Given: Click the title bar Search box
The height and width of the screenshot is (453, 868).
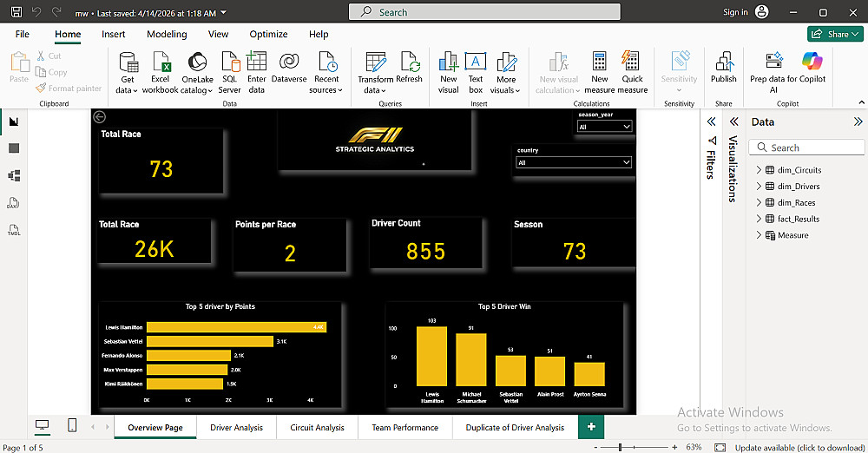Looking at the screenshot, I should 484,11.
